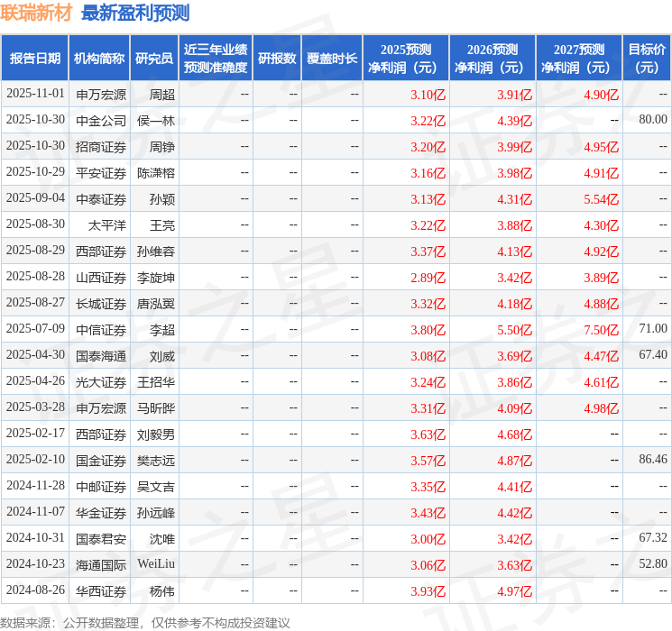Click researcher 陈潇榕

click(156, 173)
